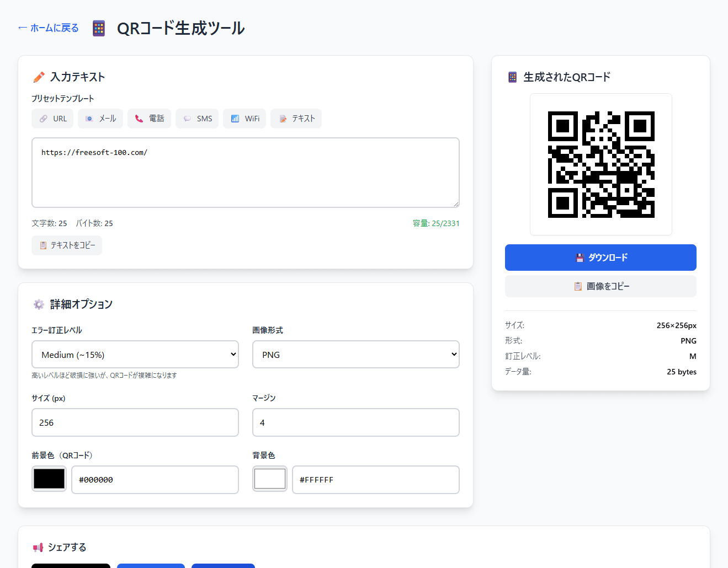Choose the SMS preset template

[197, 119]
